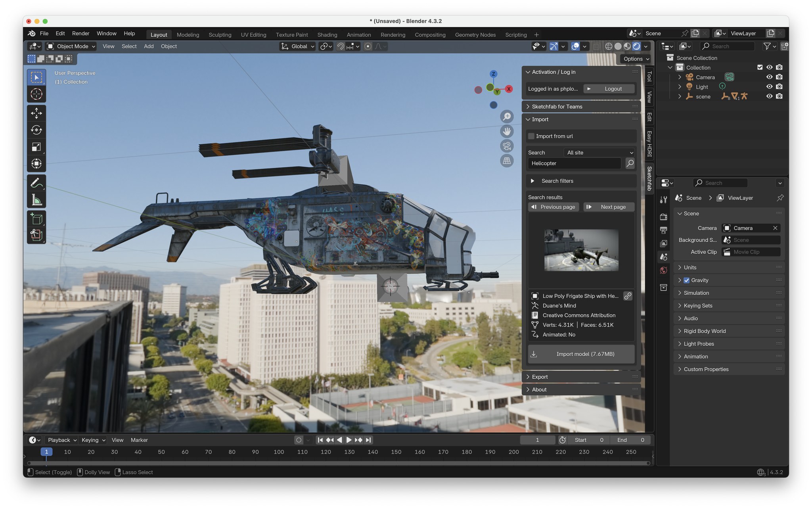Select solid viewport shading
The width and height of the screenshot is (812, 508).
[618, 46]
